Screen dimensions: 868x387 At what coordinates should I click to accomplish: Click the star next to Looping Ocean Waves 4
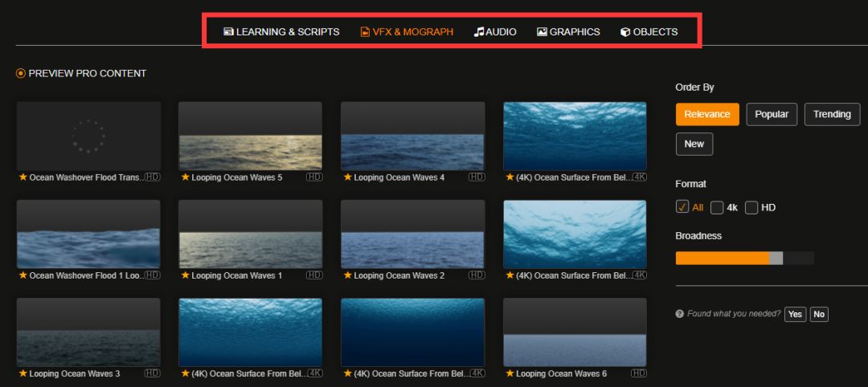tap(348, 177)
